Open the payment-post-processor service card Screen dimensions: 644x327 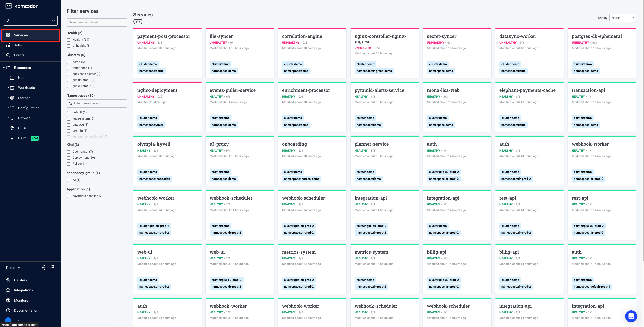(167, 53)
